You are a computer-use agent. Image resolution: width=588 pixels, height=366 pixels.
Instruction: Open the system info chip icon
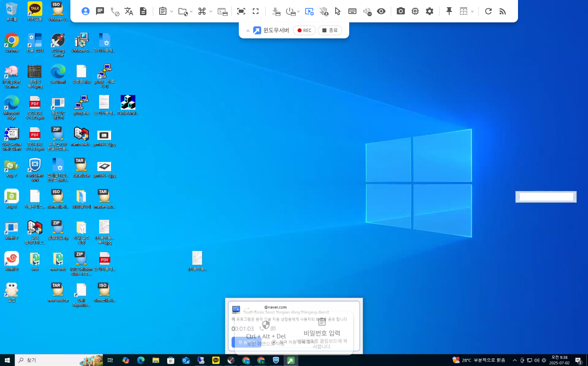click(415, 11)
